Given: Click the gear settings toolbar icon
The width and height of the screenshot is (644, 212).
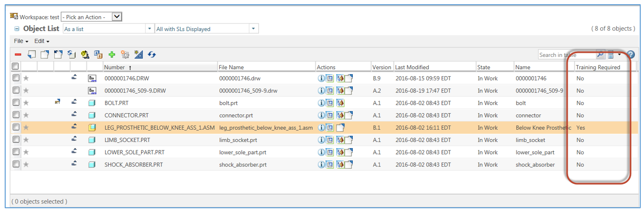Looking at the screenshot, I should (125, 55).
